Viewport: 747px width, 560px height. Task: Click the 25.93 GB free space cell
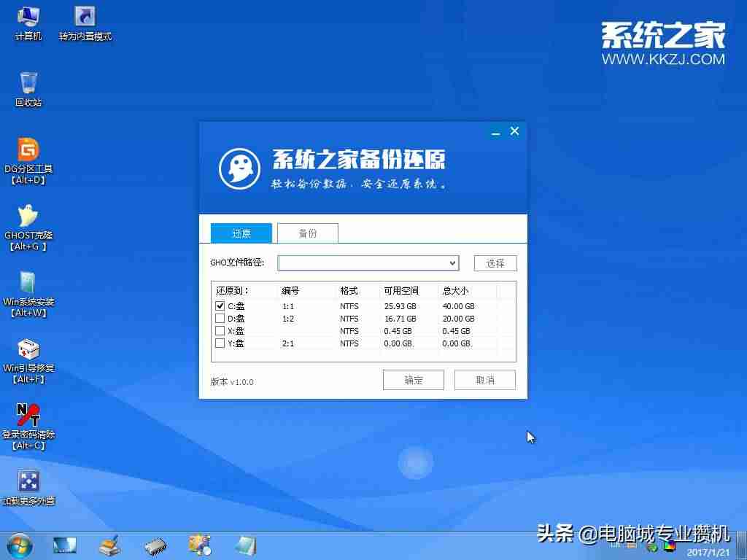click(x=400, y=306)
